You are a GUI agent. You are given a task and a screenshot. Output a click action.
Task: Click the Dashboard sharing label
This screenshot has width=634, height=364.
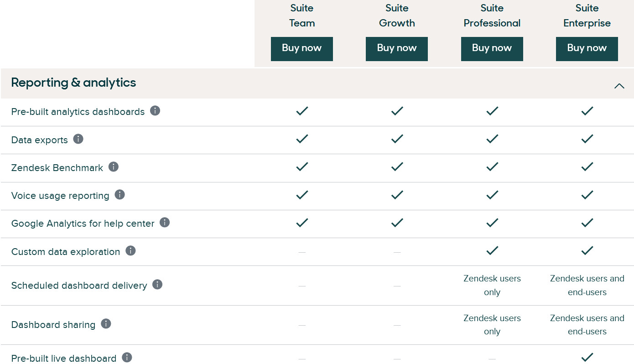click(53, 325)
